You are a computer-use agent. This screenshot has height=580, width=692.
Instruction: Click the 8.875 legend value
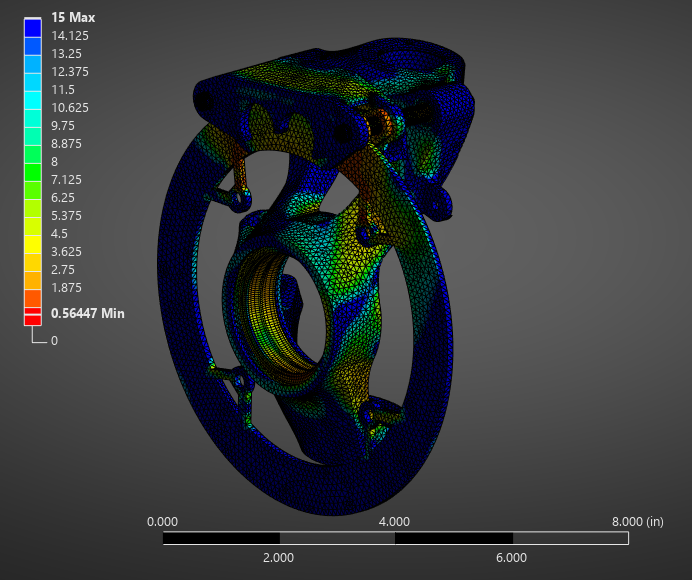(x=66, y=144)
